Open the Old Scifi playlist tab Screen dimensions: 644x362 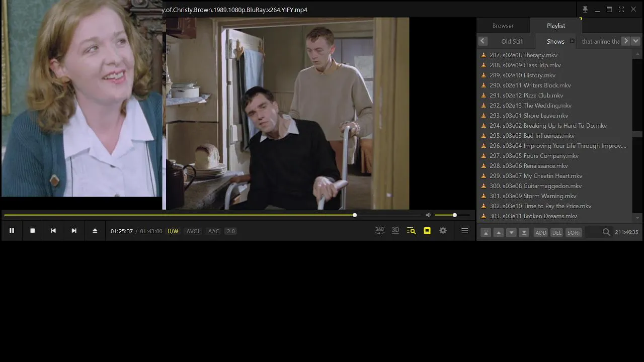pos(512,41)
